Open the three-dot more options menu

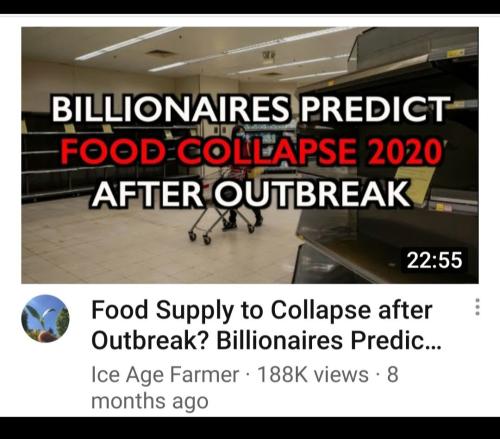click(477, 307)
